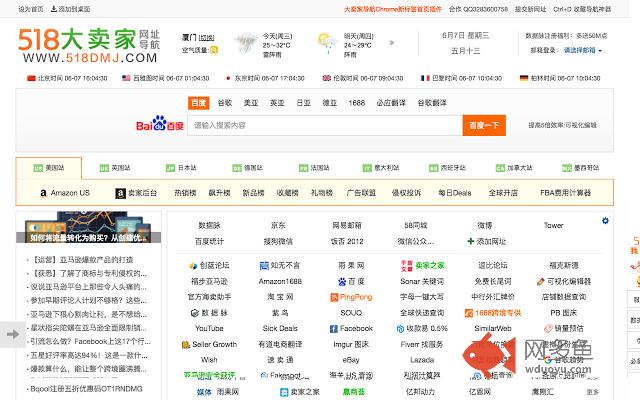Screen dimensions: 640x400
Task: Click today's thunderstorm weather icon
Action: tap(246, 43)
